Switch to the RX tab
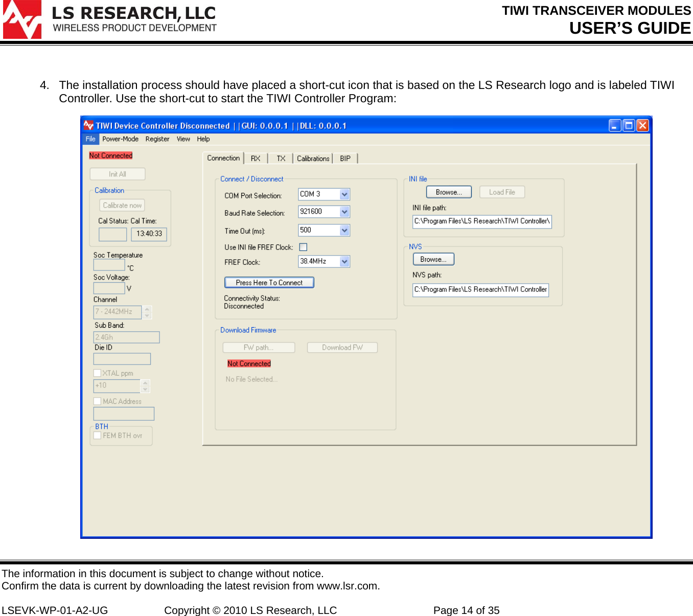The image size is (693, 616). point(256,158)
